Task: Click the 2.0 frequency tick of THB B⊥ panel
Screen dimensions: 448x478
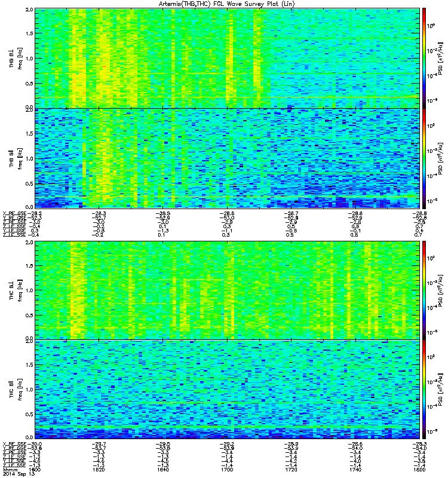Action: click(x=29, y=10)
